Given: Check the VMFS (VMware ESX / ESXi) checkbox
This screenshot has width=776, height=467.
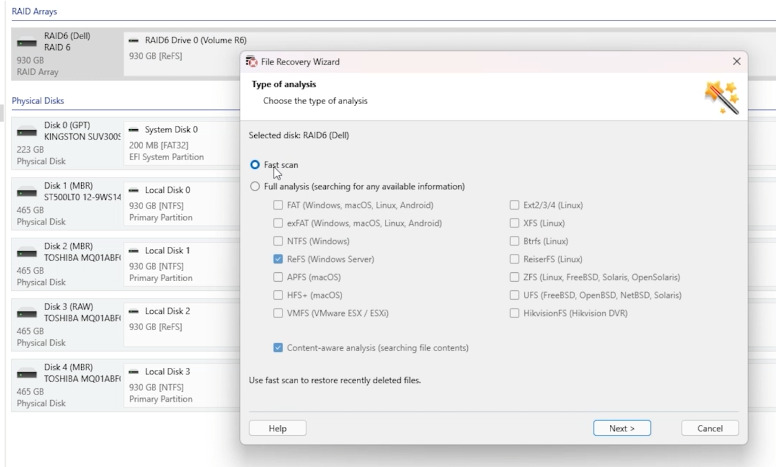Looking at the screenshot, I should pyautogui.click(x=278, y=313).
